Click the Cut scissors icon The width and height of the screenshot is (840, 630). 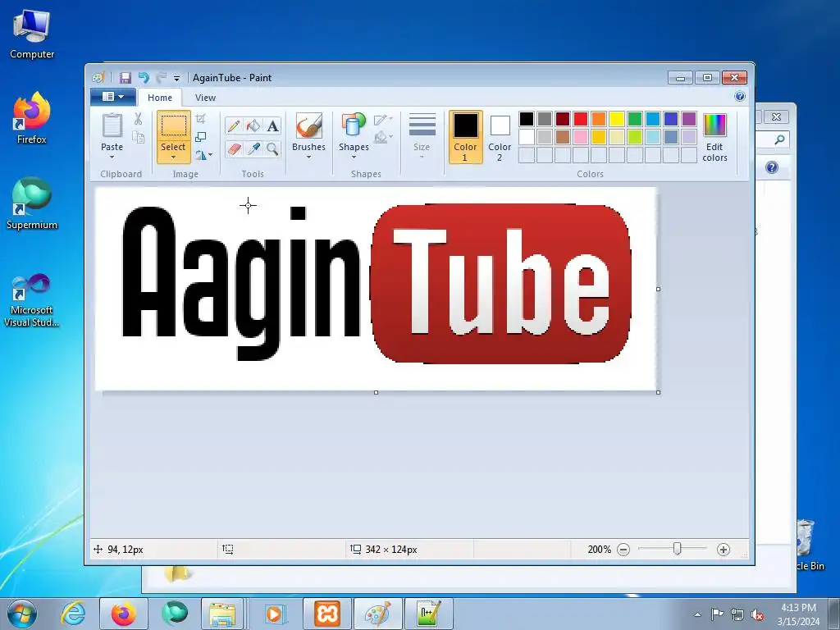pyautogui.click(x=138, y=119)
